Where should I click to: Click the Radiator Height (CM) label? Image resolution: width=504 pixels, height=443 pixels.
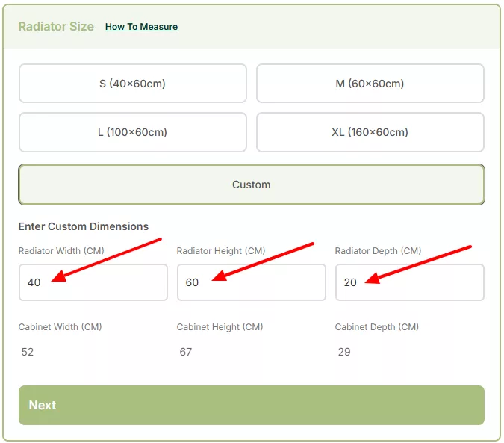(221, 251)
